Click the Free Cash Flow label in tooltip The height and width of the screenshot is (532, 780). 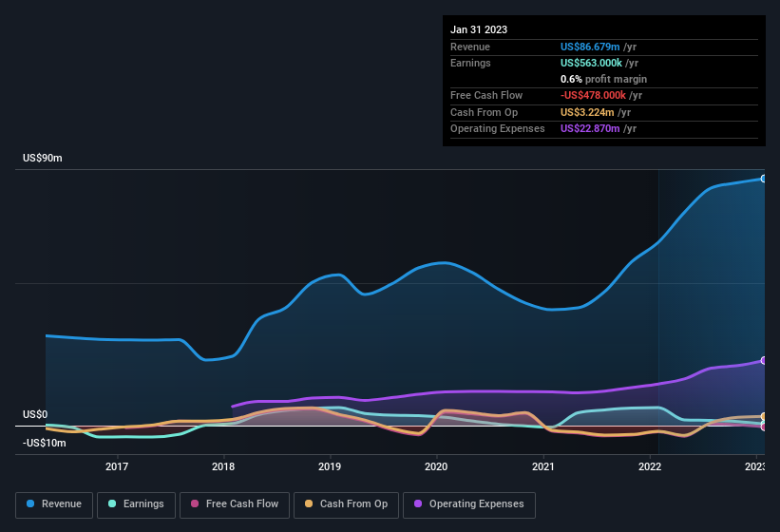click(486, 95)
